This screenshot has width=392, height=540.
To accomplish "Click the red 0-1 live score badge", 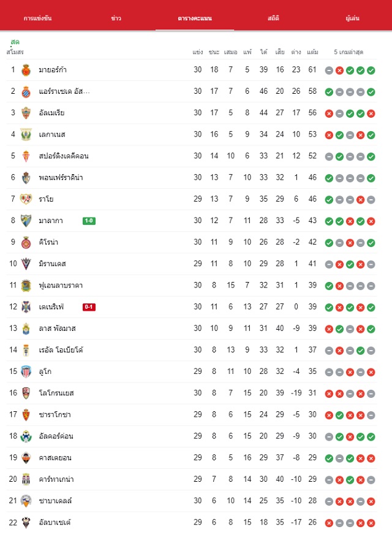I will pos(89,307).
